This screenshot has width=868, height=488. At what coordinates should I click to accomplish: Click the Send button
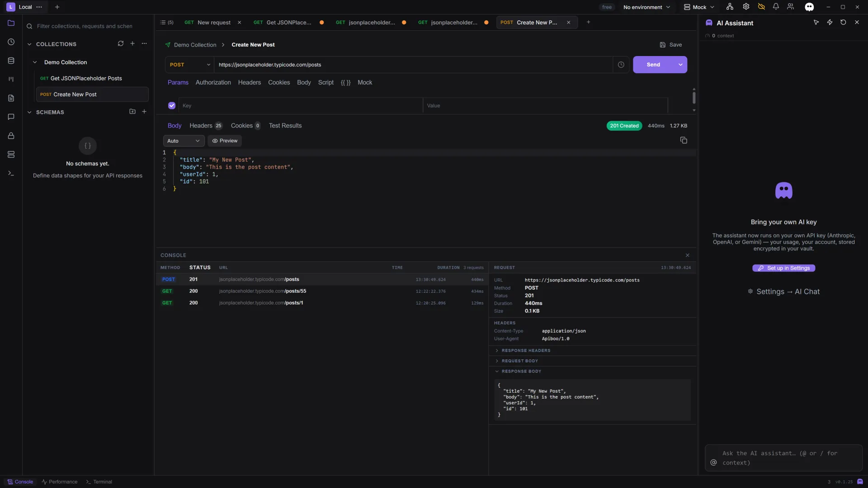(653, 65)
